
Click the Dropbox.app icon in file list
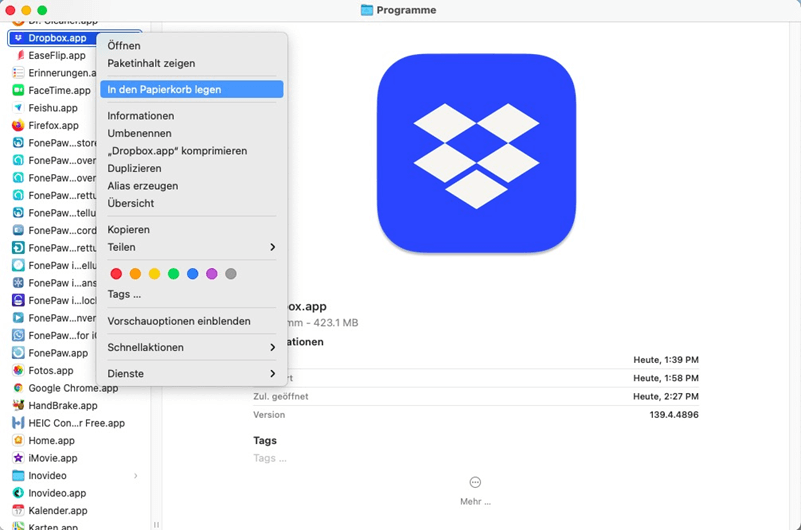tap(18, 38)
